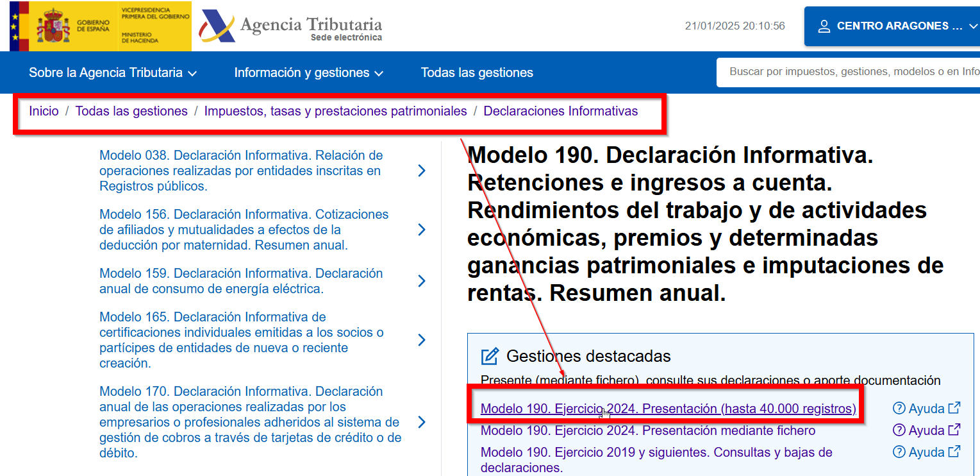
Task: Open Todas las gestiones breadcrumb link
Action: (131, 111)
